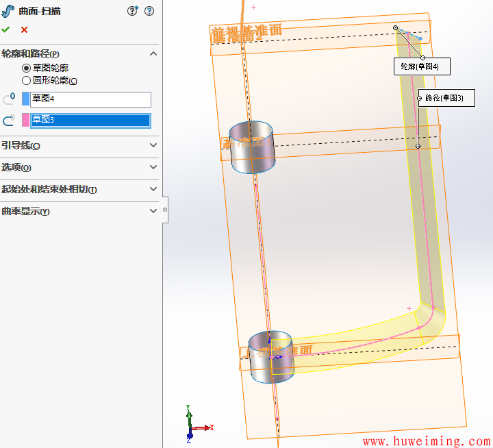Select the 圆形轮廓 radio button
The image size is (493, 448).
click(27, 80)
